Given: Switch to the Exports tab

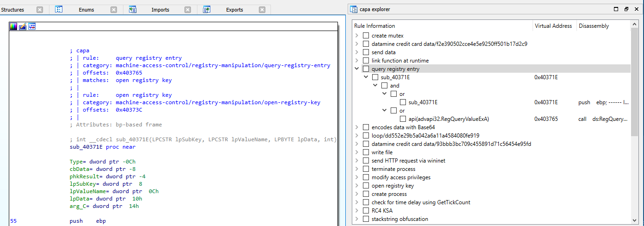Looking at the screenshot, I should [234, 10].
